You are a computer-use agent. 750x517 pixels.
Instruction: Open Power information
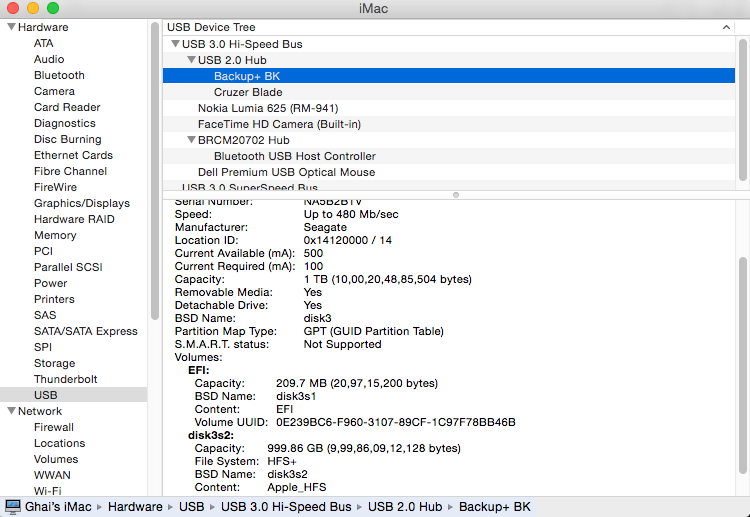[x=51, y=283]
